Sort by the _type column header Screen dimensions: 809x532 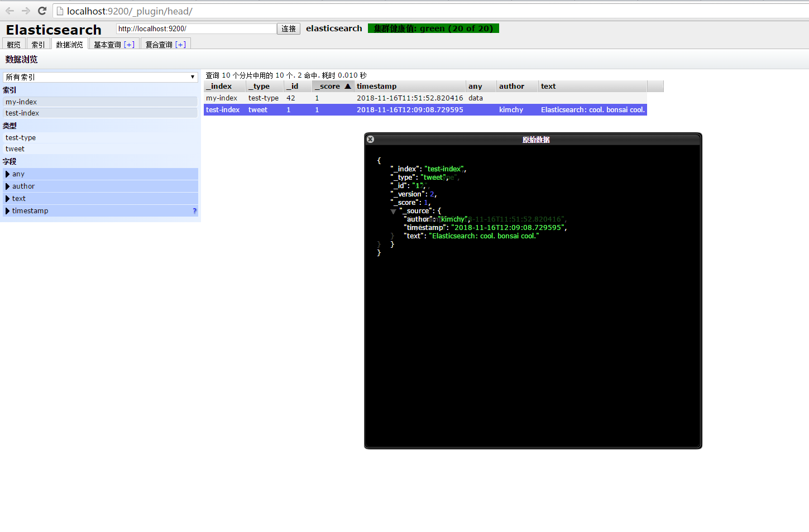click(x=265, y=86)
